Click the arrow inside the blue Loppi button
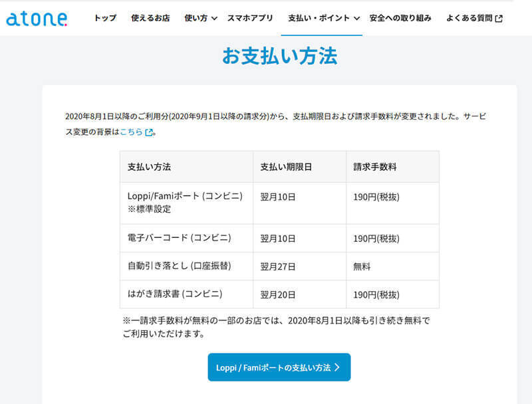Screen dimensions: 532x404 (x=337, y=367)
